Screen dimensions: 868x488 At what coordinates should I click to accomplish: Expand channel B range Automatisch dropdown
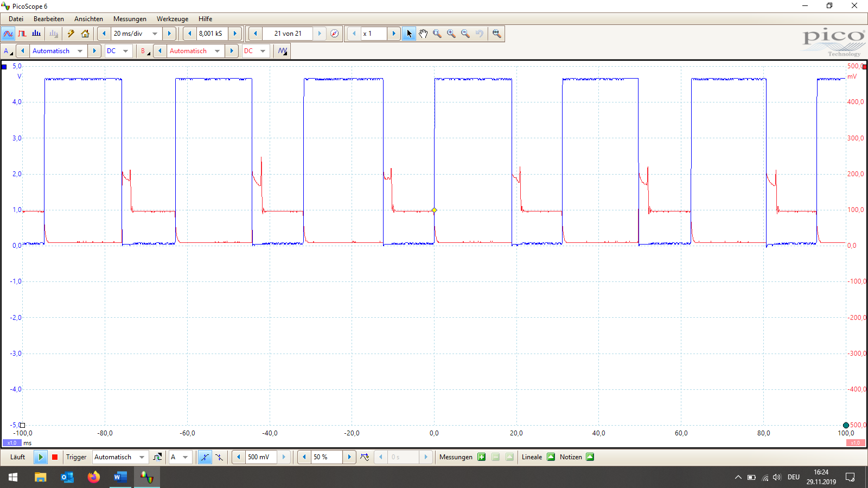[x=218, y=51]
